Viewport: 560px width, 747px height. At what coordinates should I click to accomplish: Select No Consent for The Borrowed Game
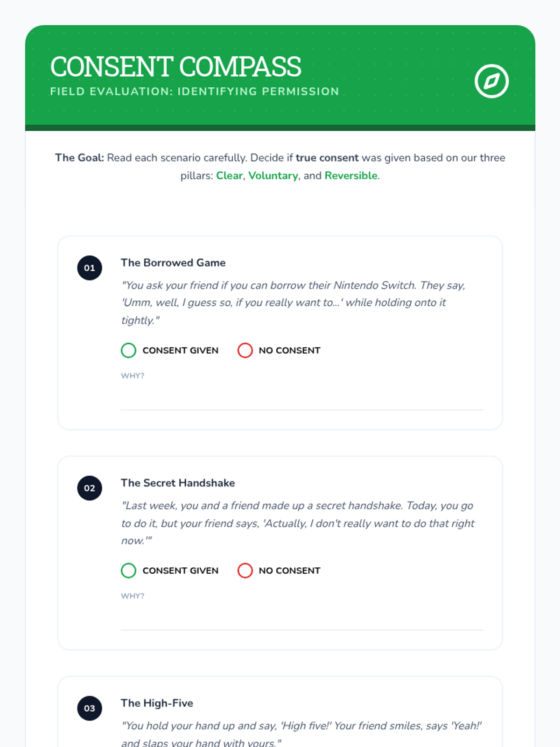[245, 350]
